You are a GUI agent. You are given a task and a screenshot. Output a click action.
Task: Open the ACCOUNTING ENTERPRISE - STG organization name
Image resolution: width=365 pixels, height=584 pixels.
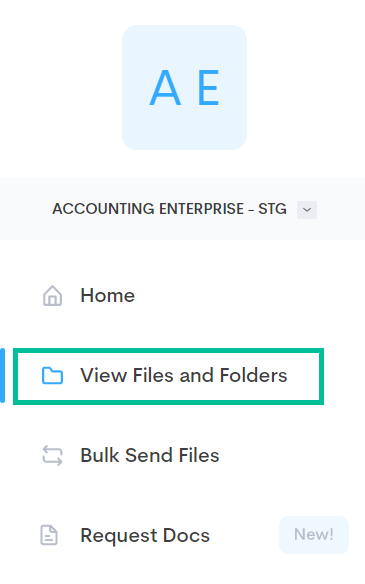click(169, 209)
